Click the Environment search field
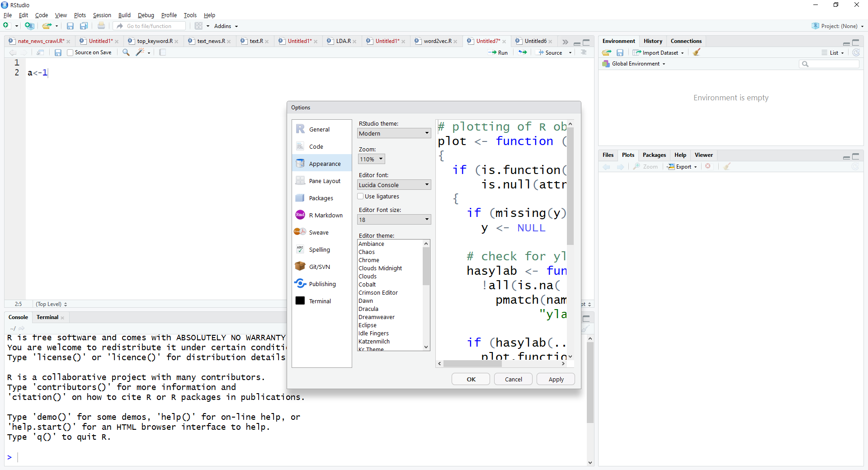 coord(829,64)
